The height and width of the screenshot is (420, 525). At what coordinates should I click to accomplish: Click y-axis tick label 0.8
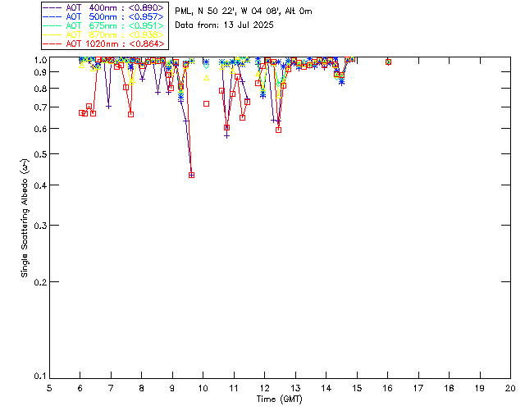40,89
